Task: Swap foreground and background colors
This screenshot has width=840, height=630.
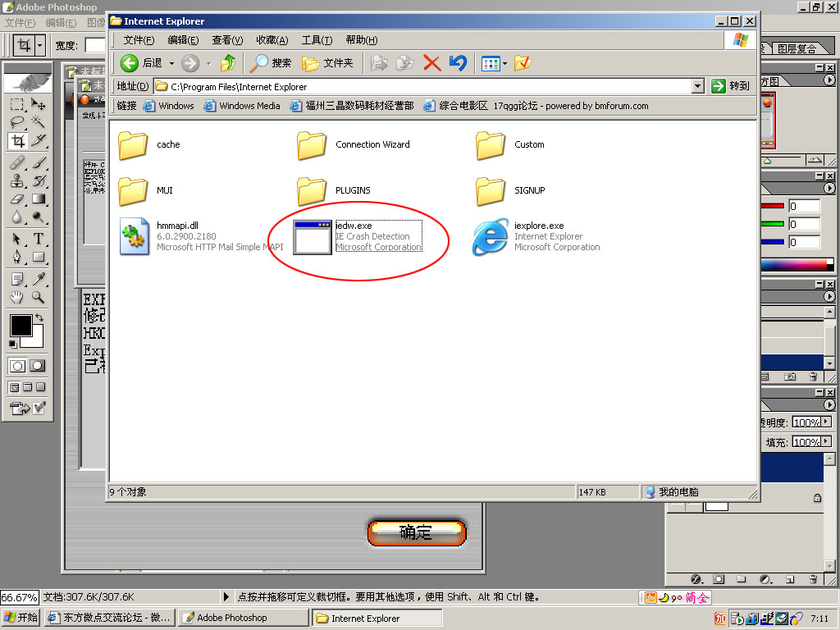Action: (x=38, y=317)
